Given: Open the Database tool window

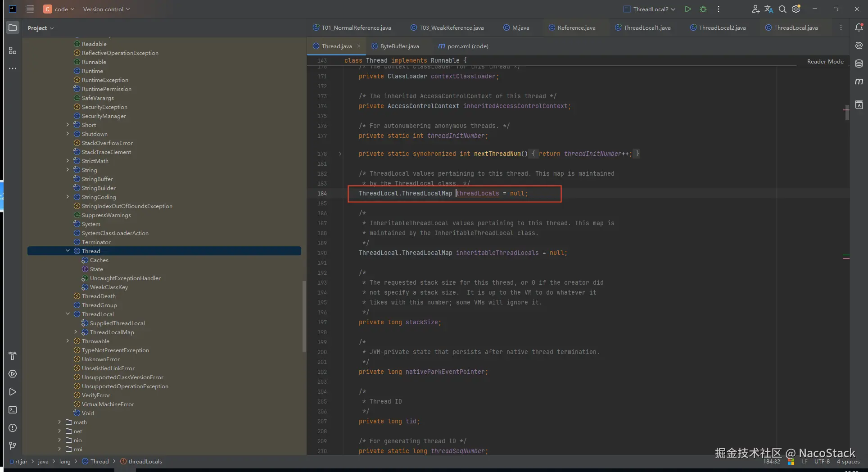Looking at the screenshot, I should 859,64.
